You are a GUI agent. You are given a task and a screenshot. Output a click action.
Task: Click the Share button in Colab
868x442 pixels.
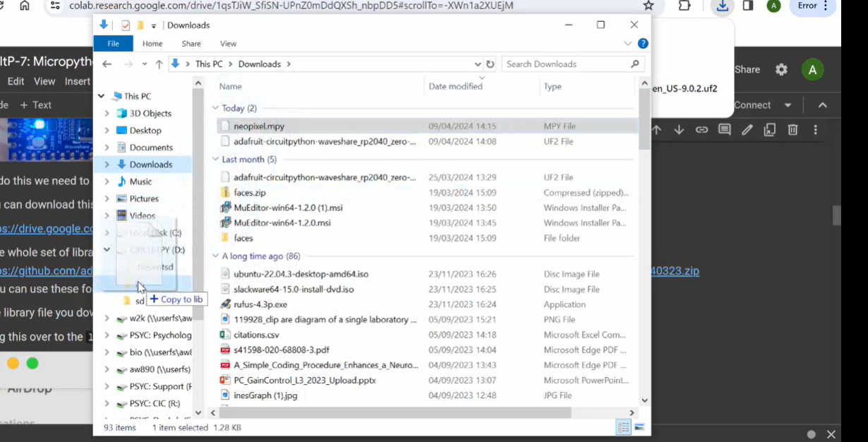click(x=747, y=69)
